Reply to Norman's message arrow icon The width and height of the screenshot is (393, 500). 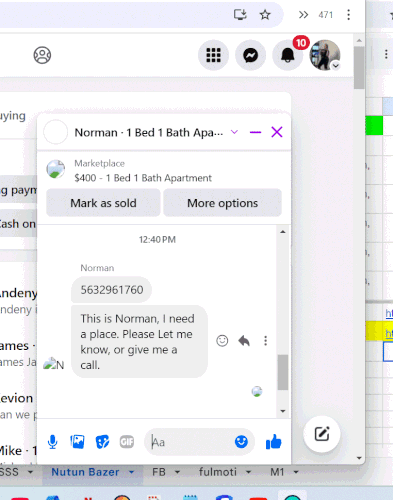(244, 341)
